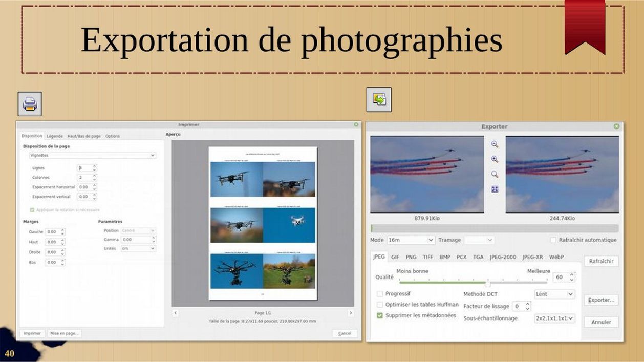Click the Facteur de lissage value field

[x=522, y=306]
